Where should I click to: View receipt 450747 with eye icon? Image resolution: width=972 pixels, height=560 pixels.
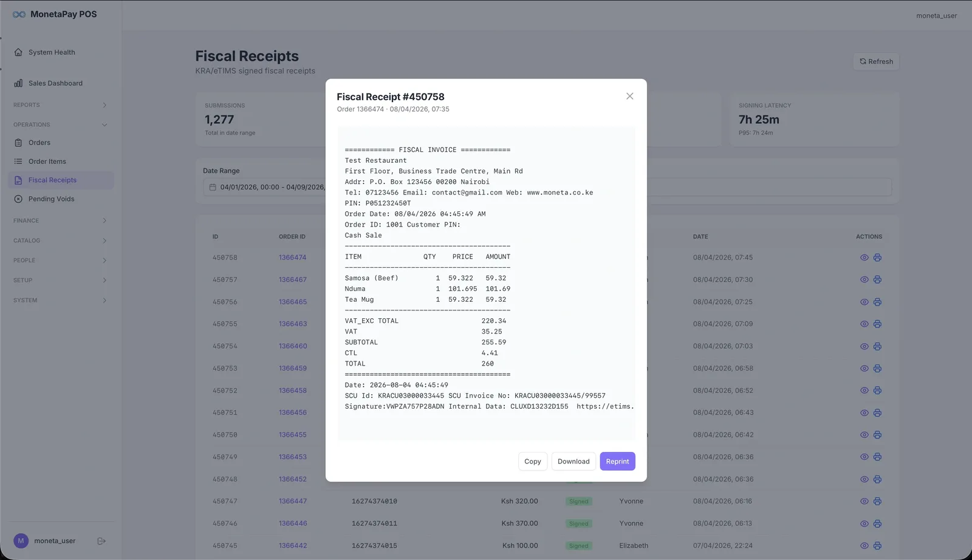pyautogui.click(x=864, y=501)
